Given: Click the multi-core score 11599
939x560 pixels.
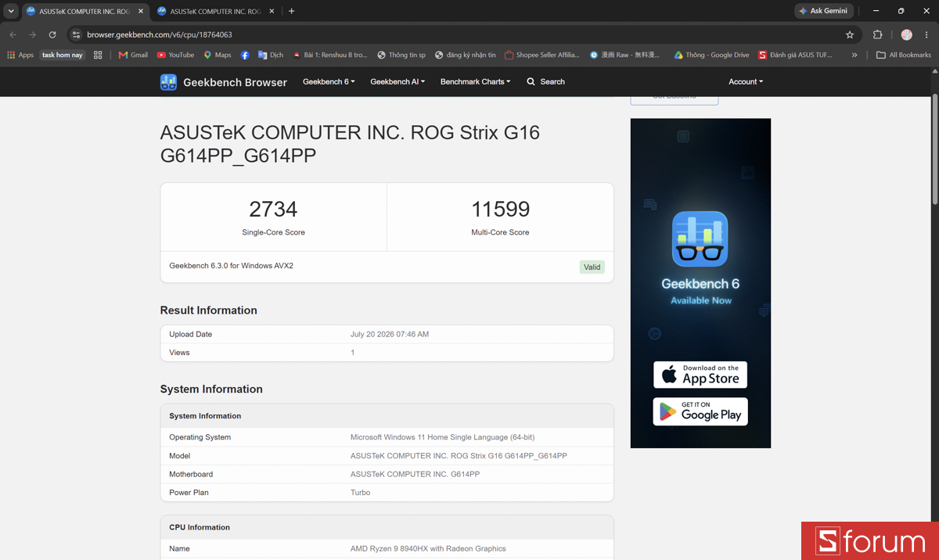Looking at the screenshot, I should (x=500, y=209).
